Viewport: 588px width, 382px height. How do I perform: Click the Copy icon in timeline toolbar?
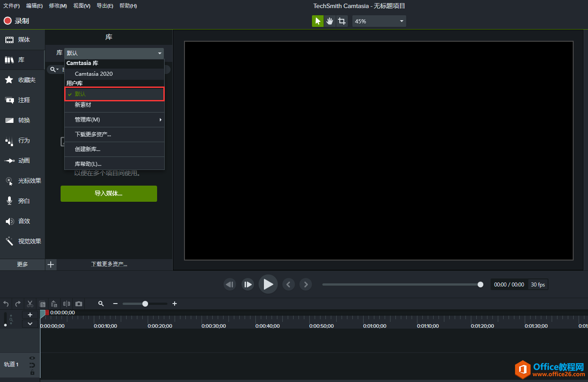pos(42,304)
